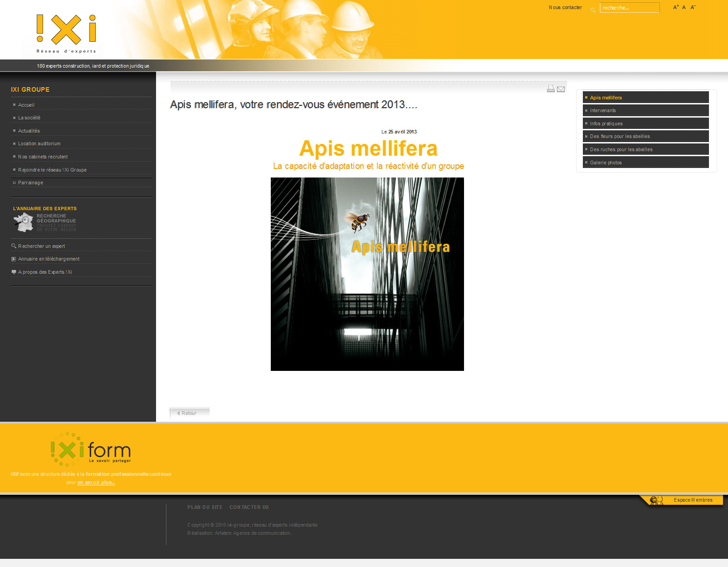Click the Apis mellifera bee poster image
The width and height of the screenshot is (728, 567).
(367, 274)
